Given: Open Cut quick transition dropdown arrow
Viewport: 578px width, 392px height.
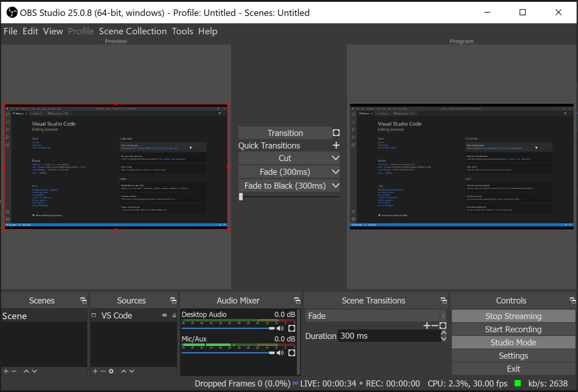Looking at the screenshot, I should coord(335,158).
